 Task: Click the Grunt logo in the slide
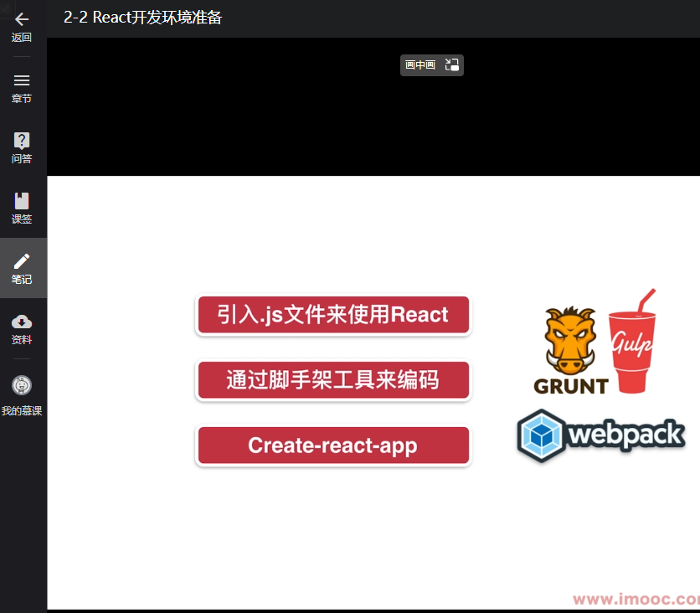[570, 351]
